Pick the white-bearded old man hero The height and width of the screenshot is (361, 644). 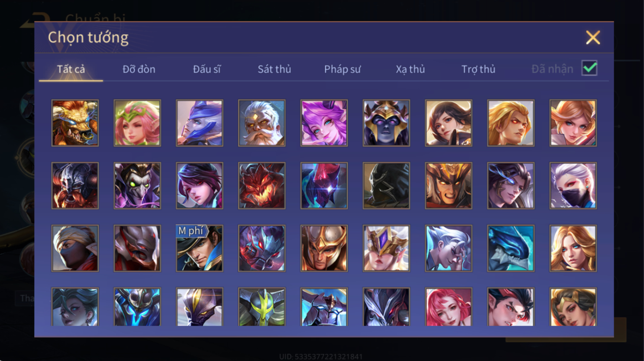coord(262,123)
